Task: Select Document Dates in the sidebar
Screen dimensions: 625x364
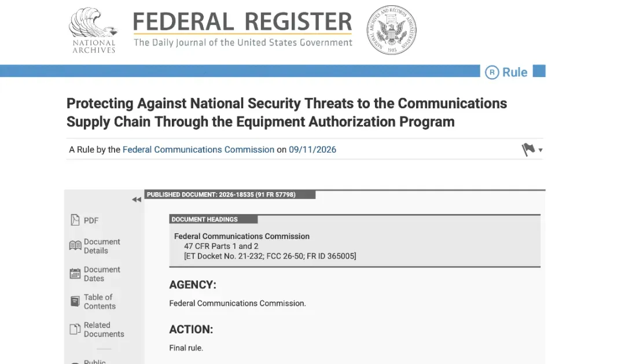Action: pyautogui.click(x=102, y=274)
